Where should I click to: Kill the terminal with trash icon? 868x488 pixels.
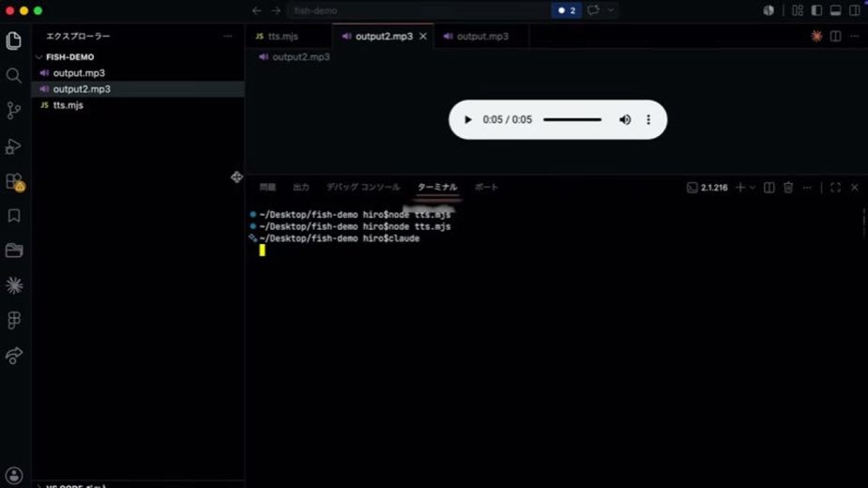coord(788,188)
